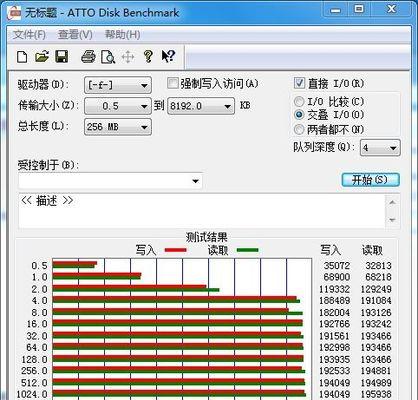Click write value 119332
This screenshot has width=418, height=400.
(335, 289)
